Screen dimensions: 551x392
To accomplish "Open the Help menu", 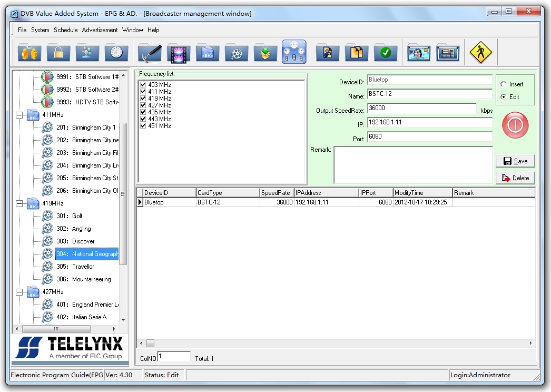I will point(153,30).
